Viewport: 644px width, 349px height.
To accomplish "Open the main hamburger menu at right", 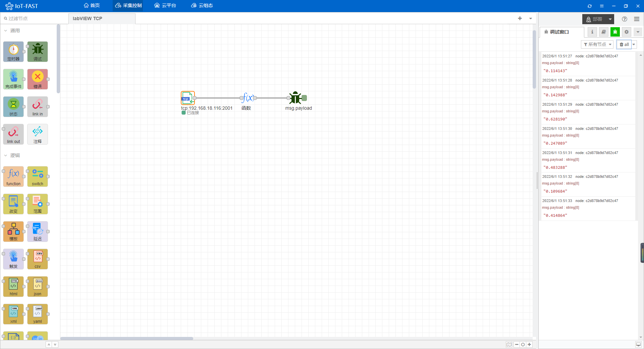I will point(637,19).
